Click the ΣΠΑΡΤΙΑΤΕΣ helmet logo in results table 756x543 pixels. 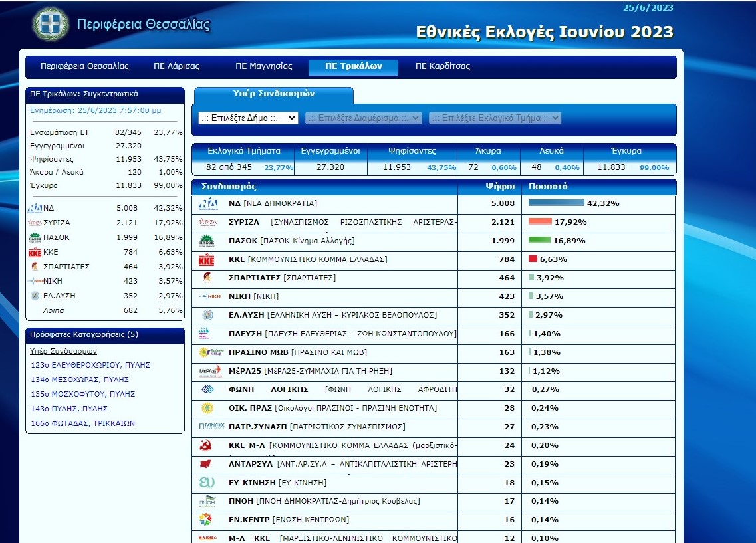(207, 278)
